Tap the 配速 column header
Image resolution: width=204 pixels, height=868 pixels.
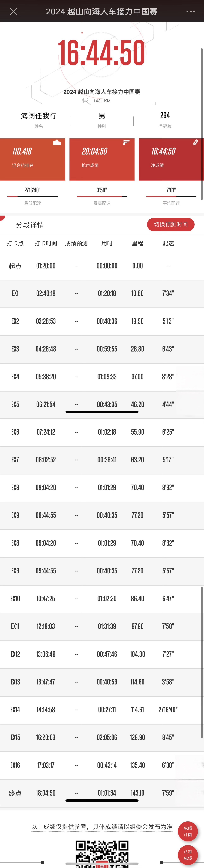168,243
